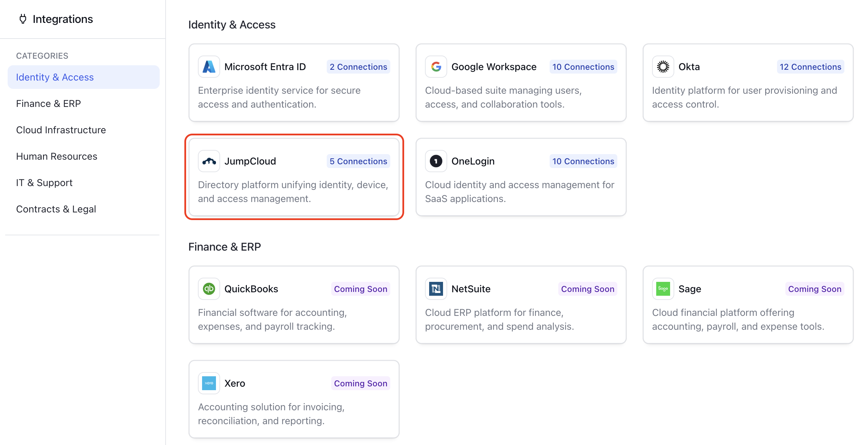868x445 pixels.
Task: Click the Coming Soon badge on Xero
Action: (360, 383)
